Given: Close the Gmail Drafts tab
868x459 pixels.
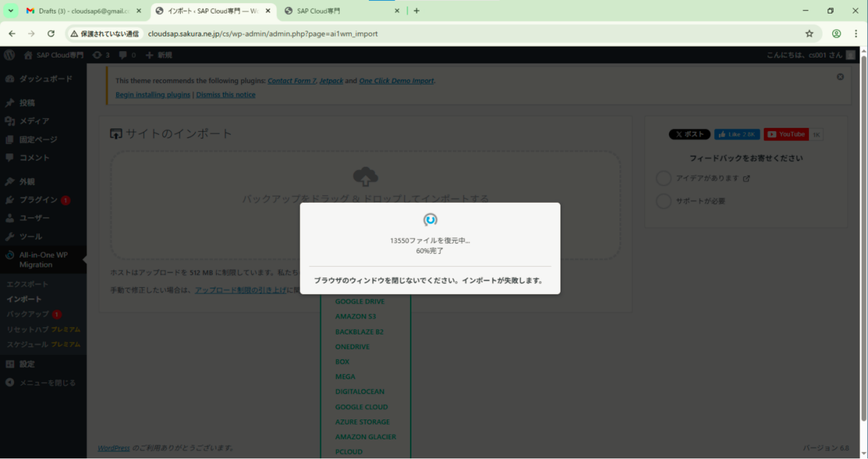Looking at the screenshot, I should 139,11.
